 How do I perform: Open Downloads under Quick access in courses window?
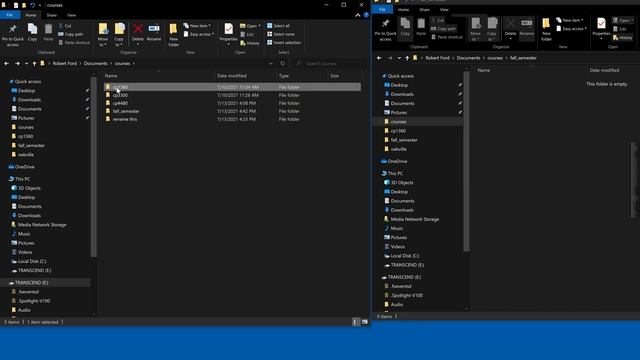[29, 100]
